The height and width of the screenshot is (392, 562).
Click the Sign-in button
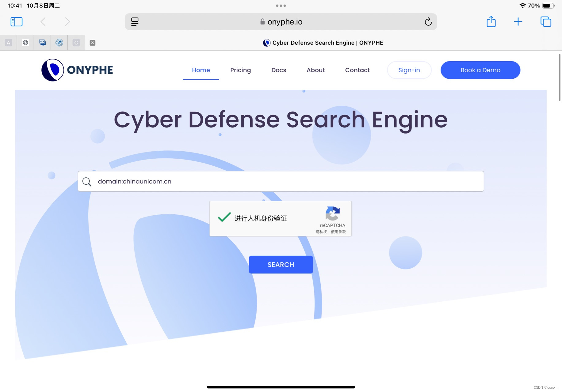tap(409, 70)
